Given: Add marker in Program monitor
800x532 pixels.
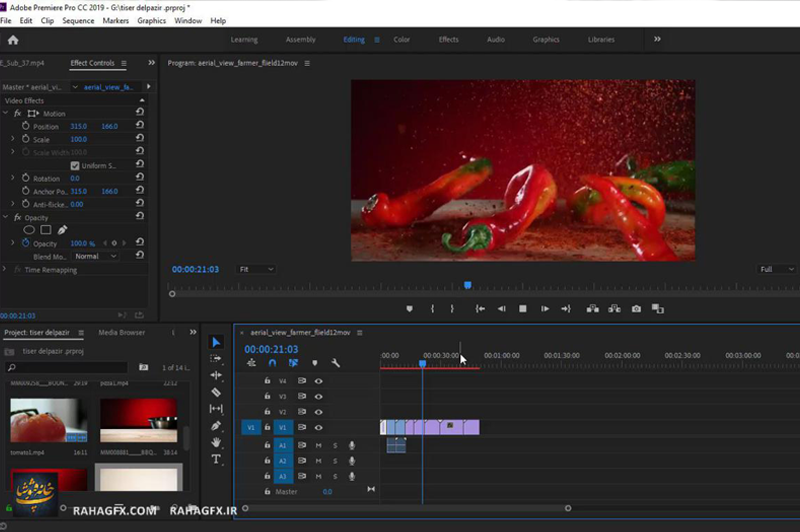Looking at the screenshot, I should click(x=409, y=309).
